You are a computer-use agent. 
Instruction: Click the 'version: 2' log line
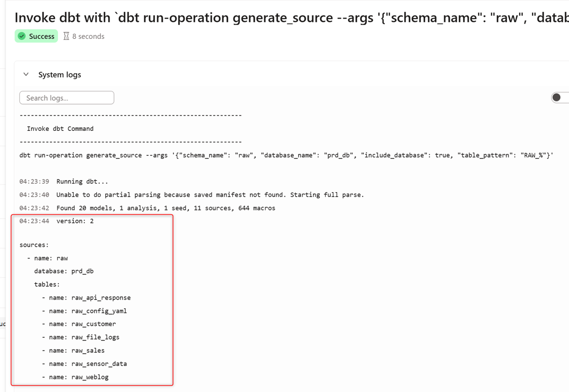pyautogui.click(x=75, y=221)
